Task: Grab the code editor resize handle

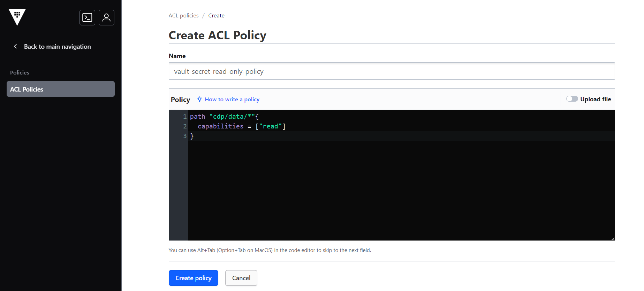Action: [x=613, y=238]
